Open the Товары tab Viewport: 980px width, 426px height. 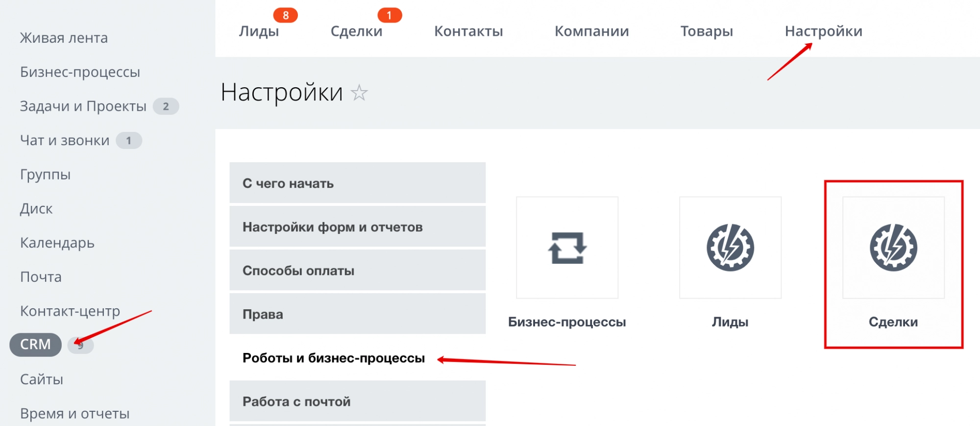707,31
